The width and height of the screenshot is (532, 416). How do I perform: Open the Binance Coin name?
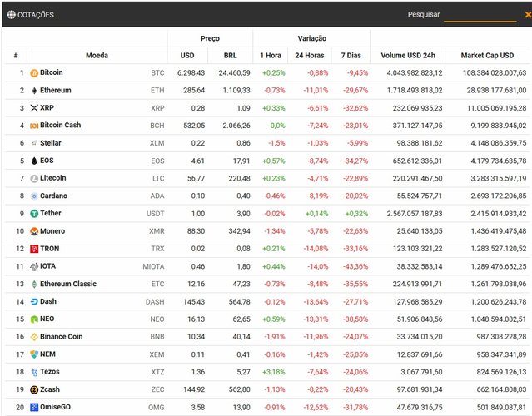(61, 336)
